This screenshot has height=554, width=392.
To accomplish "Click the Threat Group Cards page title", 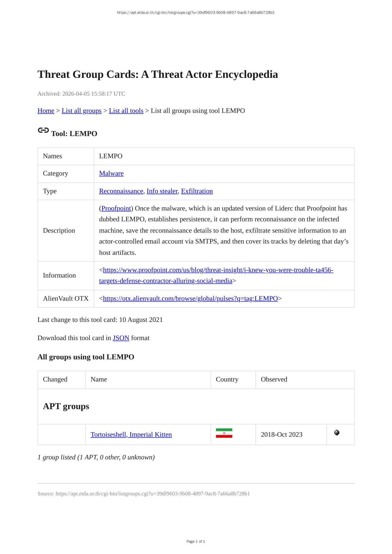I will point(157,74).
